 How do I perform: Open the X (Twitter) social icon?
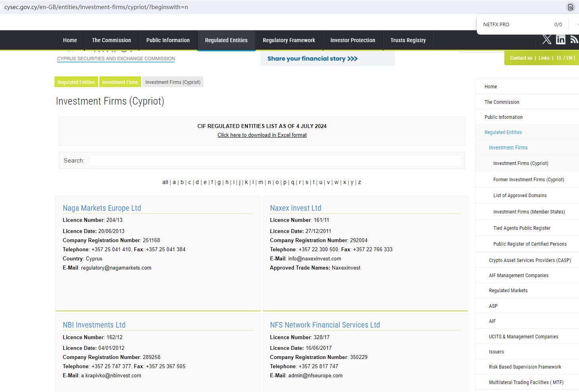tap(547, 39)
